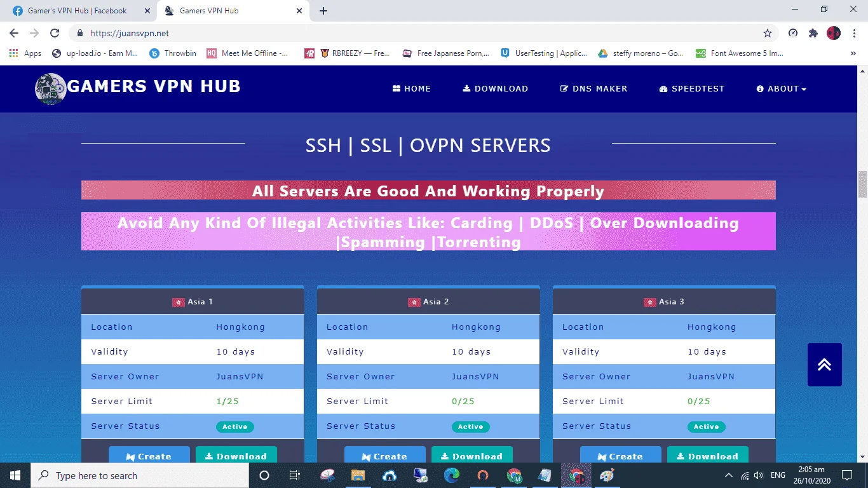Image resolution: width=868 pixels, height=488 pixels.
Task: Expand the ABOUT dropdown menu
Action: [782, 89]
